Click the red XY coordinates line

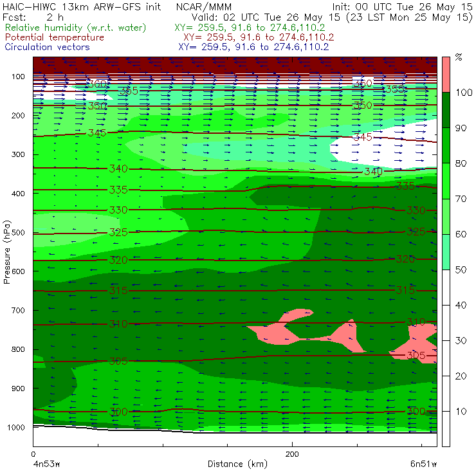(x=259, y=37)
